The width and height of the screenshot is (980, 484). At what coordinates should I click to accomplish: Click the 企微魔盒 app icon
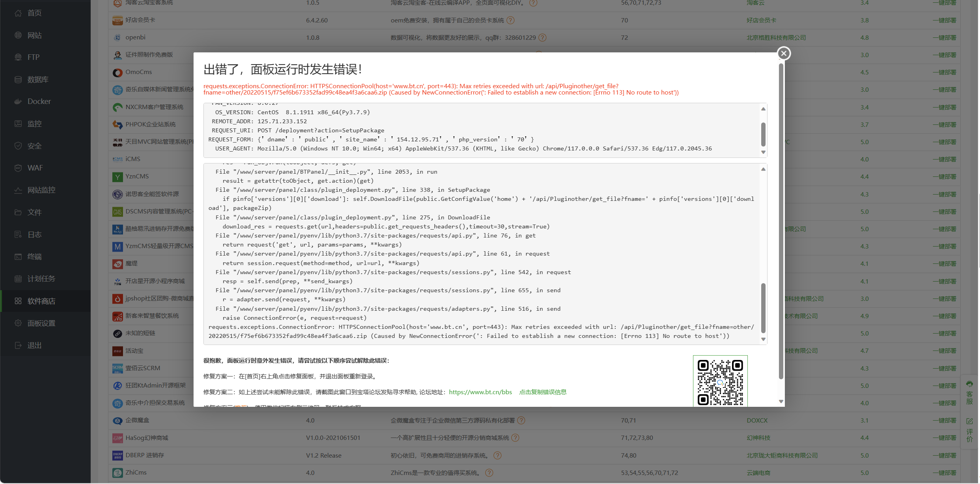117,421
